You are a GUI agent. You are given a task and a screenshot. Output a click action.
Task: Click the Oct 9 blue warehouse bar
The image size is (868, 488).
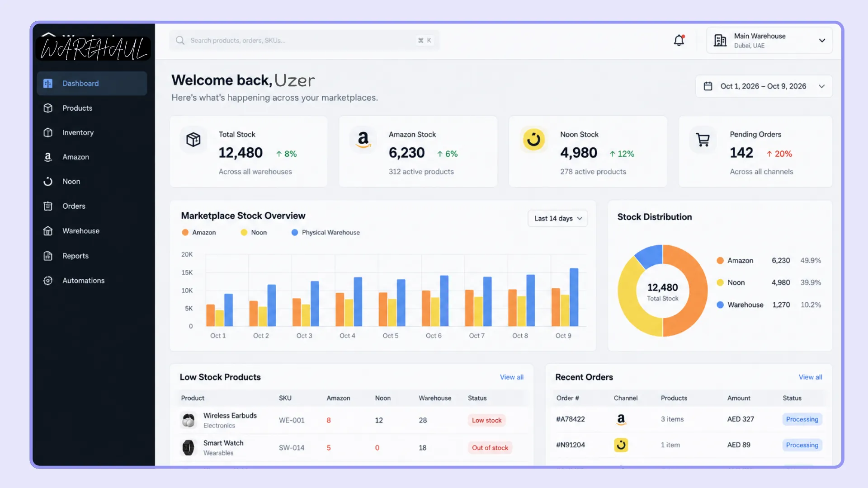tap(574, 297)
